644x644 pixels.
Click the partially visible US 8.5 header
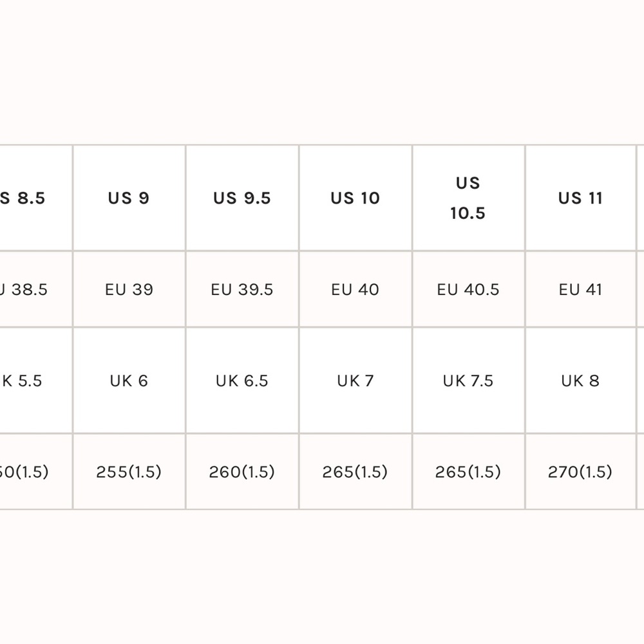[x=35, y=198]
